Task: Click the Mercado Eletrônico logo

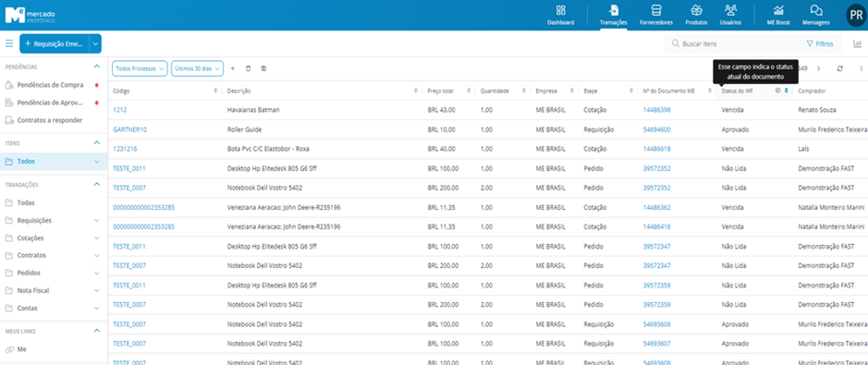Action: (x=30, y=15)
